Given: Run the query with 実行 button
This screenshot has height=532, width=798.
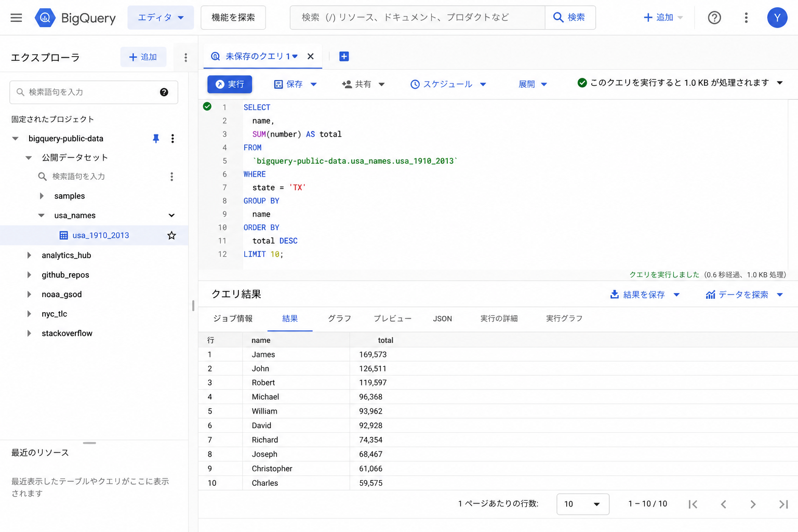Looking at the screenshot, I should (230, 84).
